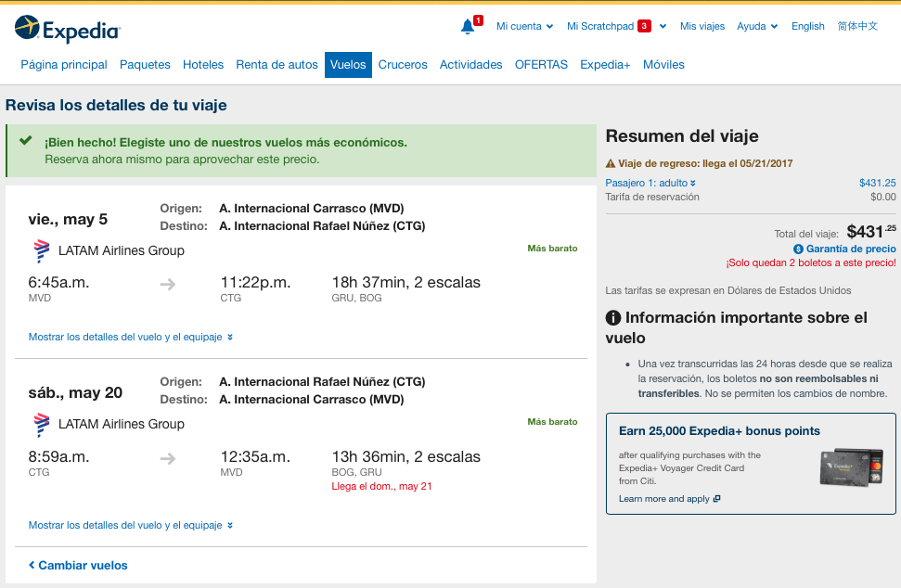
Task: Click the $0.00 reservation fee amount
Action: (x=883, y=198)
